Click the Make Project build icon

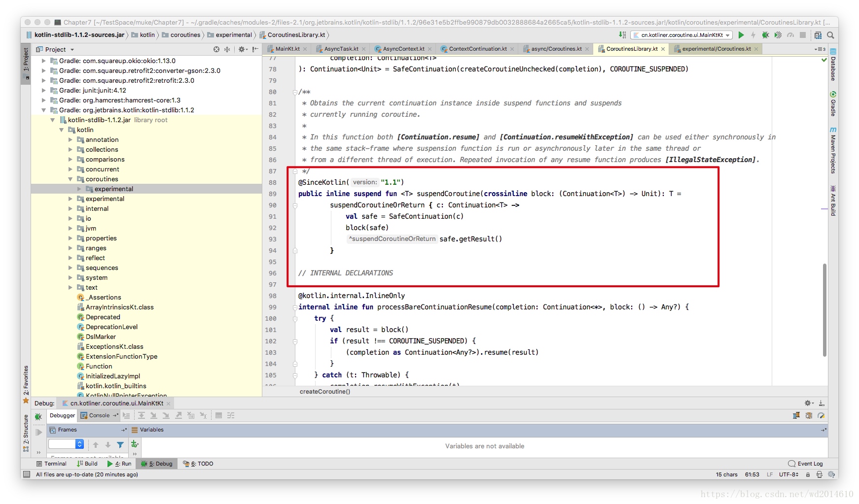(622, 35)
